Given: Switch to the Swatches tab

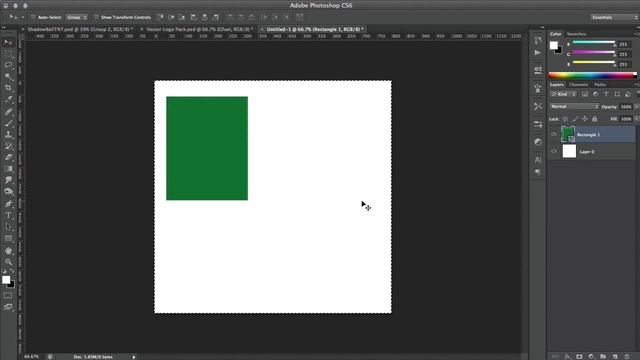Looking at the screenshot, I should pyautogui.click(x=576, y=34).
